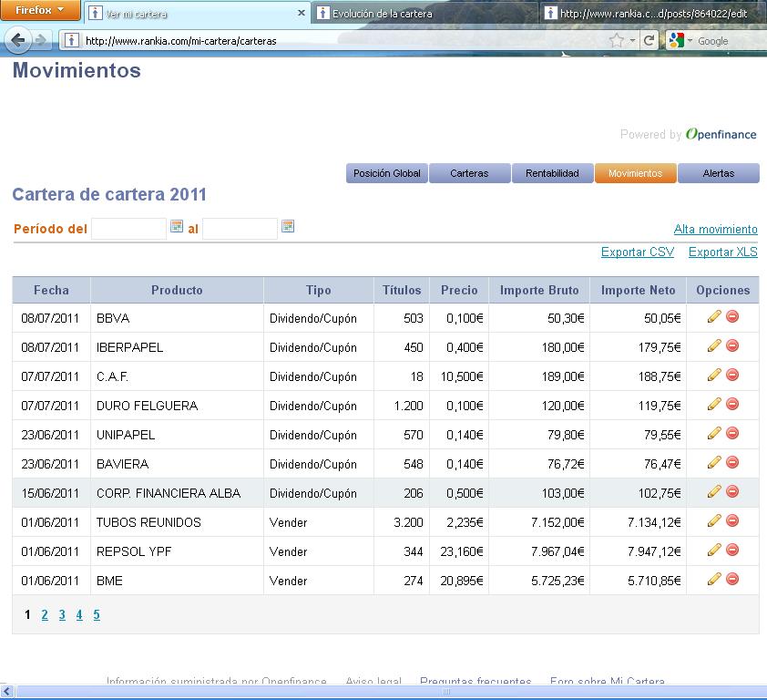Click the Fecha column header
The height and width of the screenshot is (700, 767).
point(51,290)
